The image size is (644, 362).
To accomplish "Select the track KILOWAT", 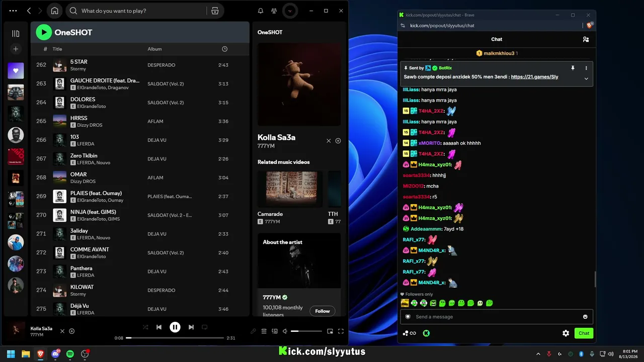I will [x=140, y=290].
